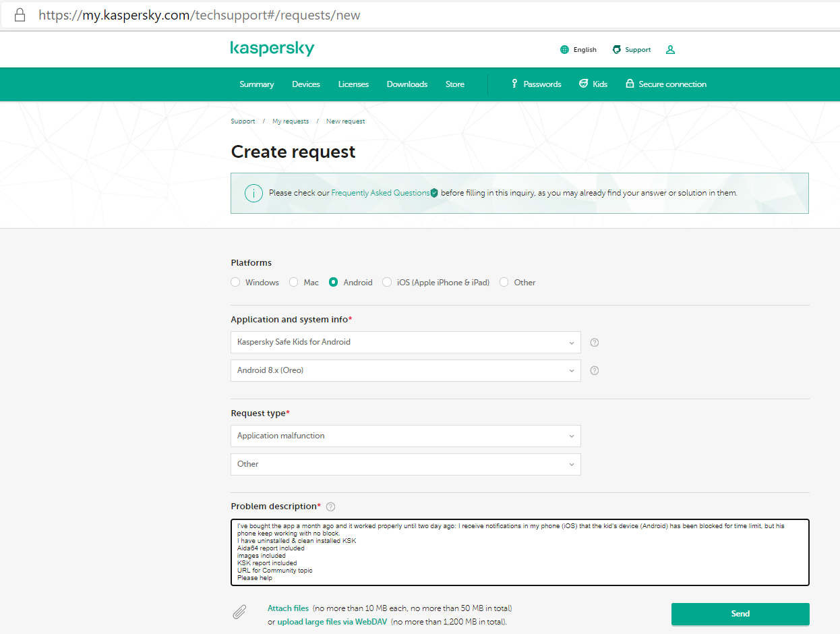This screenshot has width=840, height=634.
Task: Click upload large files via WebDAV link
Action: [332, 622]
